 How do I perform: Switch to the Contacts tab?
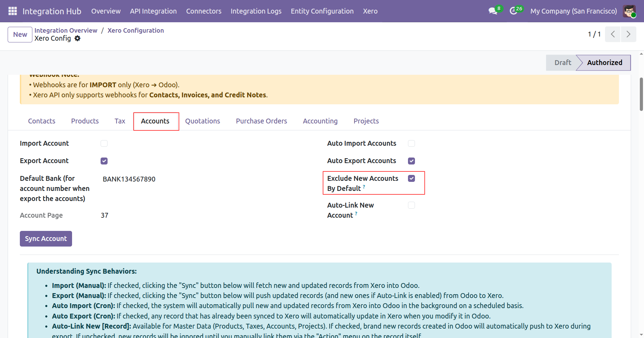(x=42, y=121)
